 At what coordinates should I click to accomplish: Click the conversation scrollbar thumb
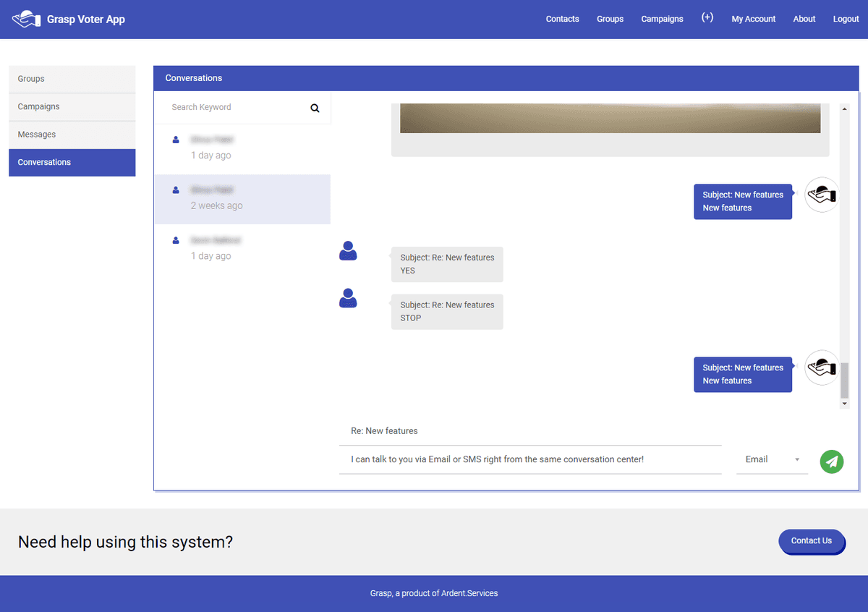click(844, 380)
